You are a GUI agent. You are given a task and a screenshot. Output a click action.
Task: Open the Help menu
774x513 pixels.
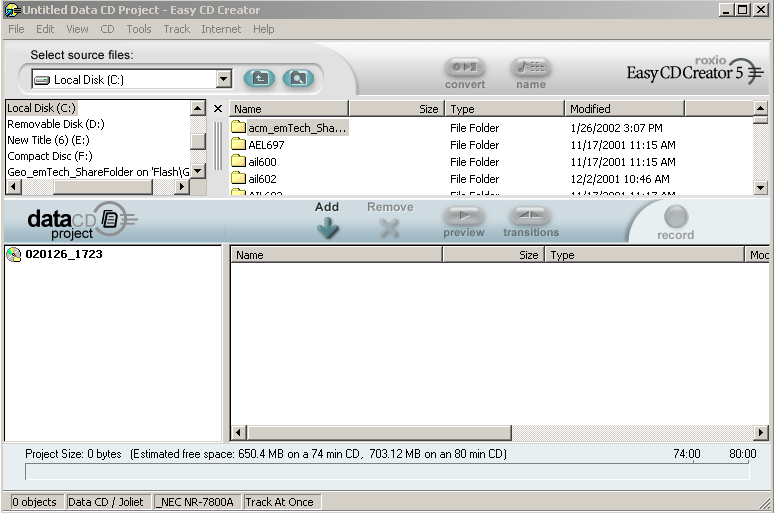[x=264, y=29]
